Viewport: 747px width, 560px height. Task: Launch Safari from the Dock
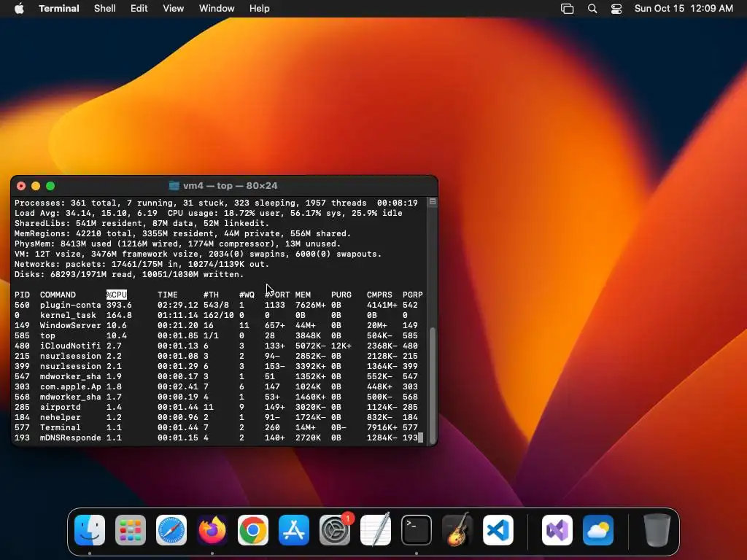pyautogui.click(x=171, y=530)
